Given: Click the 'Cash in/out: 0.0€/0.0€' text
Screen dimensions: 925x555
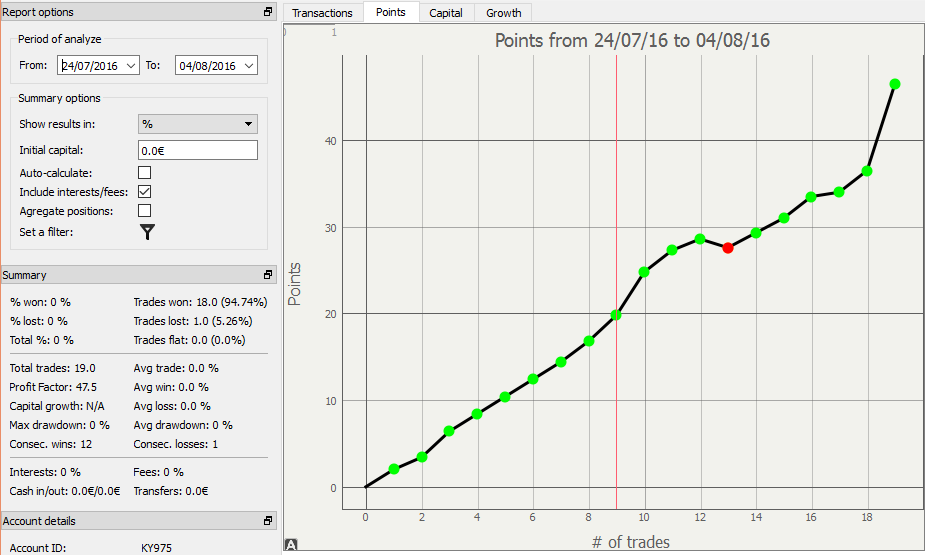Looking at the screenshot, I should pos(65,491).
